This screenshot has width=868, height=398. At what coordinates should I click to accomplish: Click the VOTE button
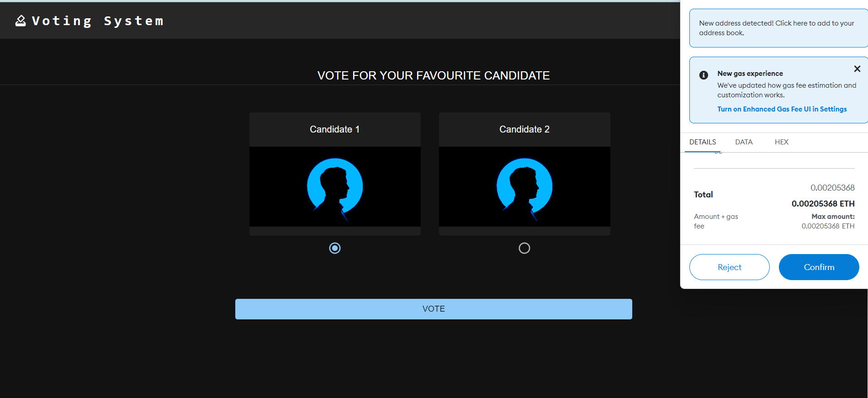click(x=433, y=309)
